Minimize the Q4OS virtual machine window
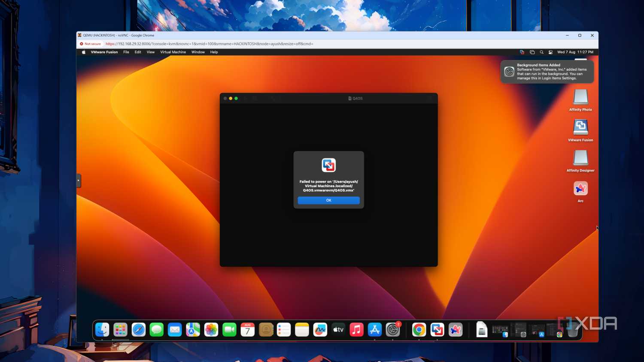The image size is (644, 362). 231,99
